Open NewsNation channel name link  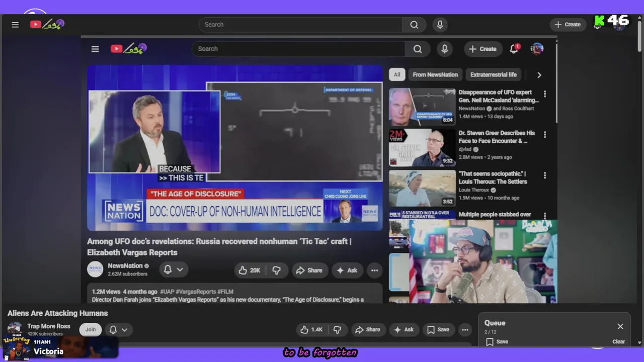125,265
